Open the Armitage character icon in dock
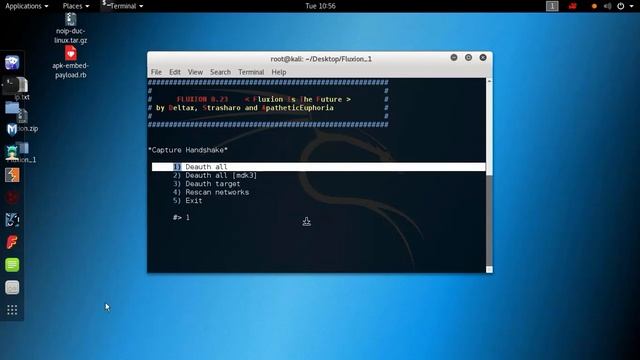Image resolution: width=640 pixels, height=360 pixels. point(12,152)
